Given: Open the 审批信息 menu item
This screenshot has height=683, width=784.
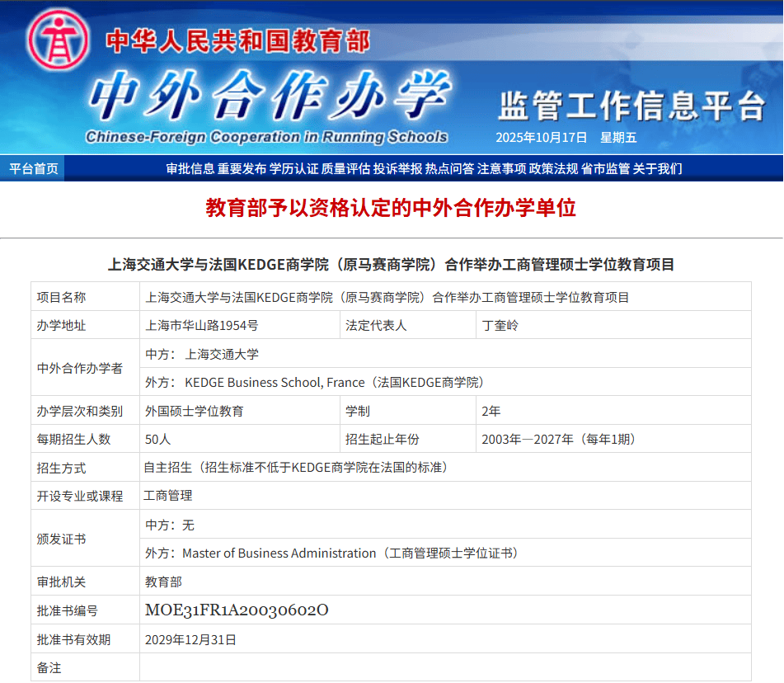Looking at the screenshot, I should coord(190,168).
